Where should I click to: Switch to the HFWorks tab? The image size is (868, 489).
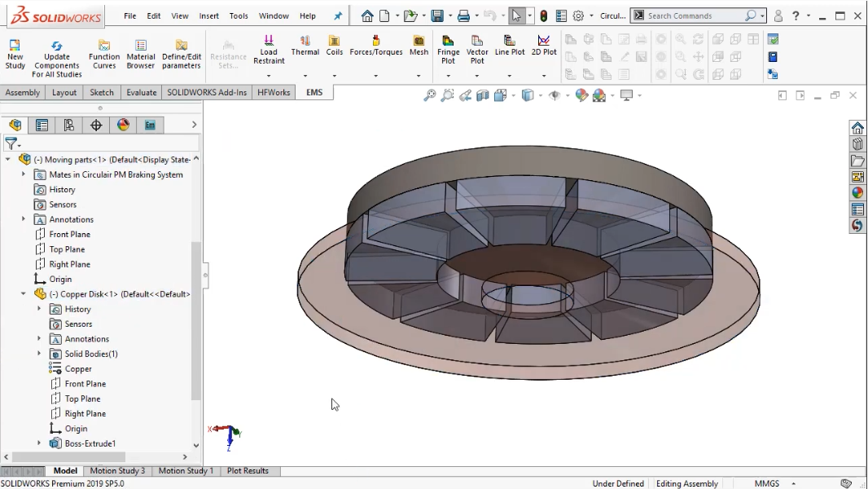[274, 92]
